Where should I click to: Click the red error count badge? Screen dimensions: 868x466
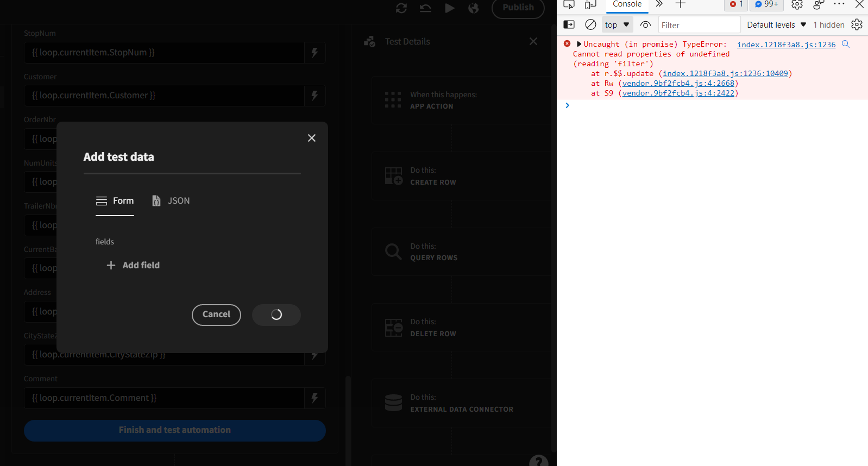(737, 4)
